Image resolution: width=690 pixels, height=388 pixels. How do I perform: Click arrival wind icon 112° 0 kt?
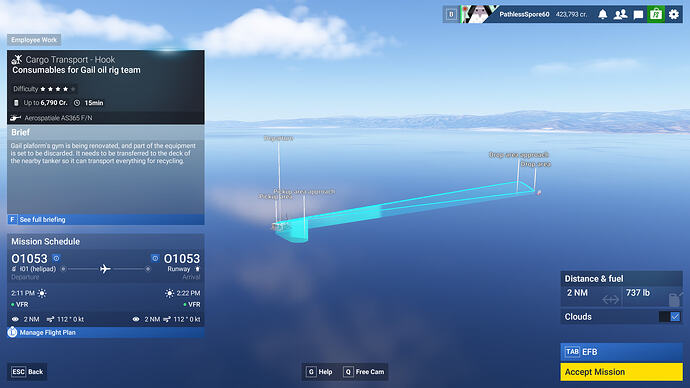pyautogui.click(x=167, y=319)
